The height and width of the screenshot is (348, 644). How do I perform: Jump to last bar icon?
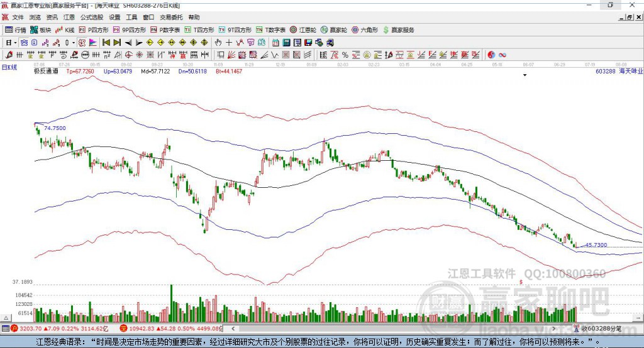point(117,43)
